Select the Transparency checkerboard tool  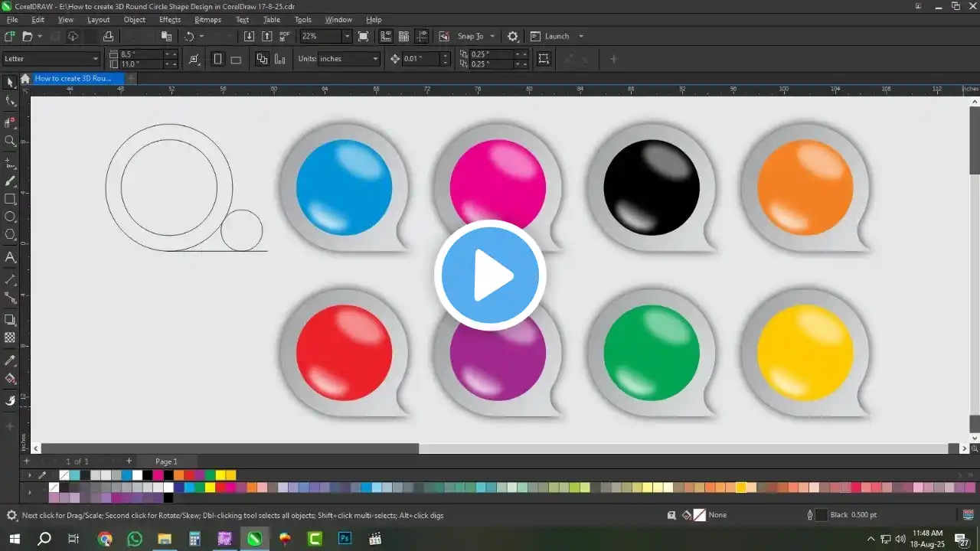(10, 337)
